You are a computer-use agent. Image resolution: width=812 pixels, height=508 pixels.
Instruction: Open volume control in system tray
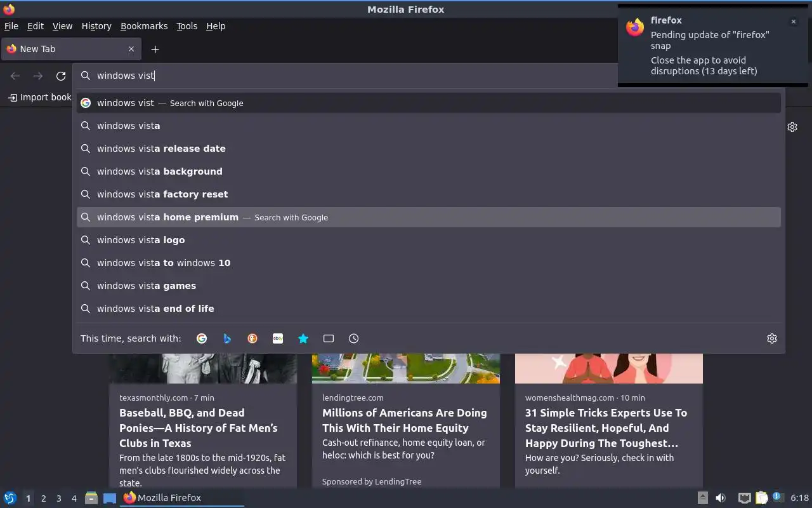pos(721,498)
